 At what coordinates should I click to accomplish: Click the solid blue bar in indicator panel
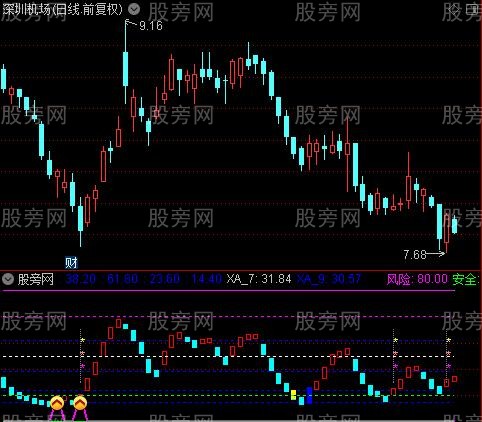click(x=309, y=395)
